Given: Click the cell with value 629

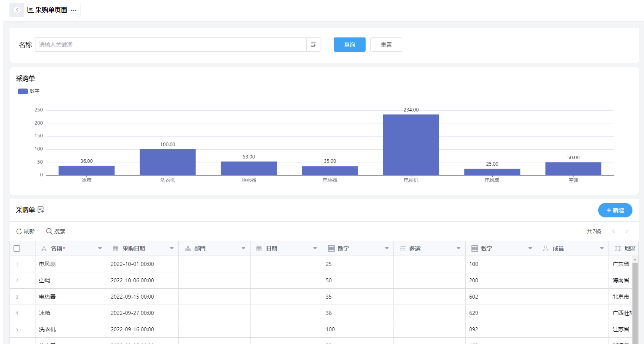Looking at the screenshot, I should pos(501,313).
